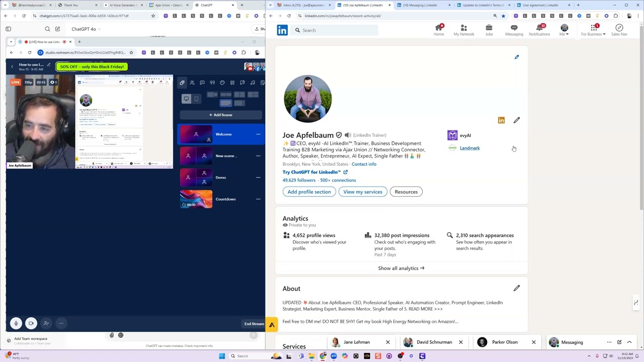Open Try ChatGPT for LinkedIn link

tap(315, 172)
